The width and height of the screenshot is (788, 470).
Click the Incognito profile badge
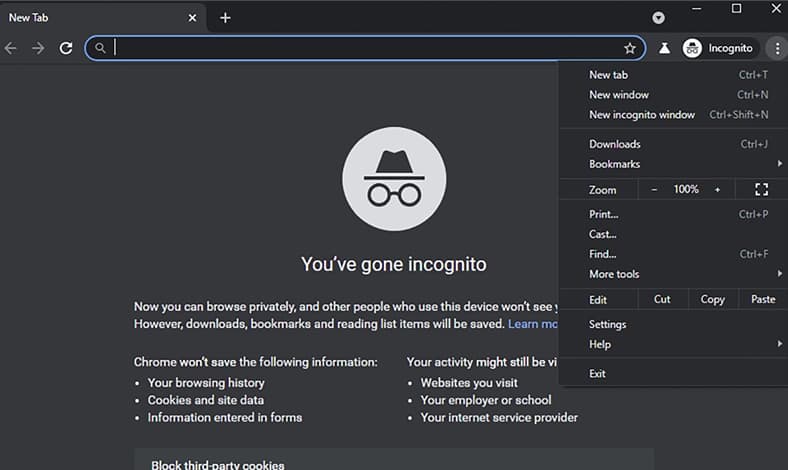point(720,48)
